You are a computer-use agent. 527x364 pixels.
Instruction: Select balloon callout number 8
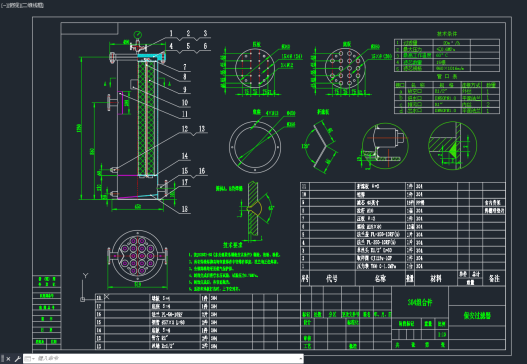click(185, 77)
